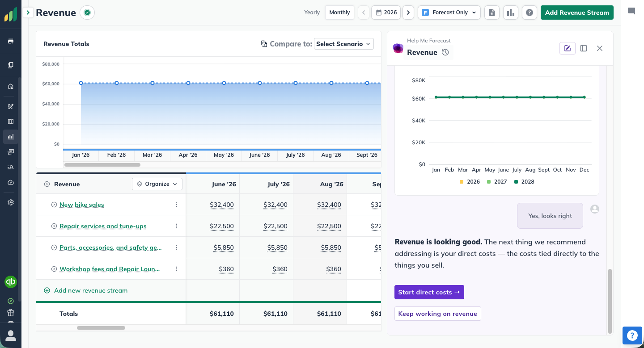Click Start direct costs button
Screen dimensions: 644x348
429,292
